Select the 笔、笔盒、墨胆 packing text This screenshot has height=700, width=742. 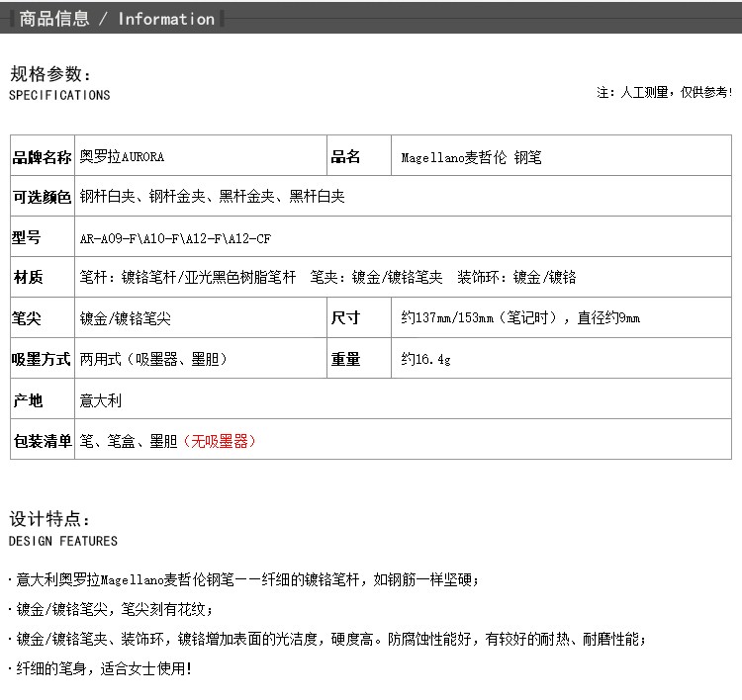pyautogui.click(x=129, y=441)
